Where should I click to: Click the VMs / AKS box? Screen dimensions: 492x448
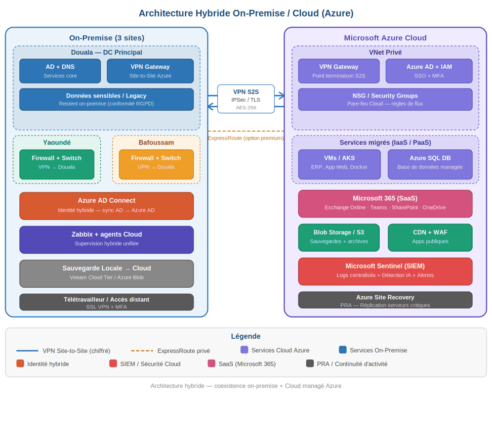340,164
